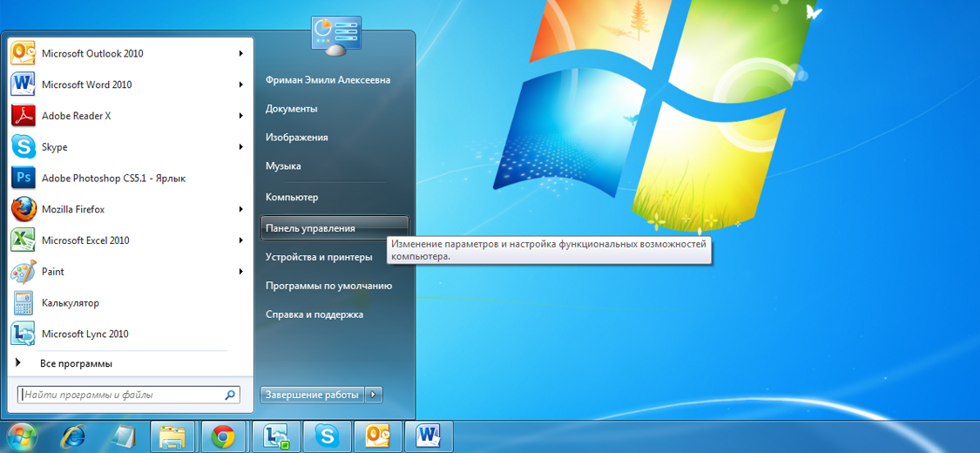Open Документы in the Start menu
The image size is (980, 453).
tap(291, 109)
